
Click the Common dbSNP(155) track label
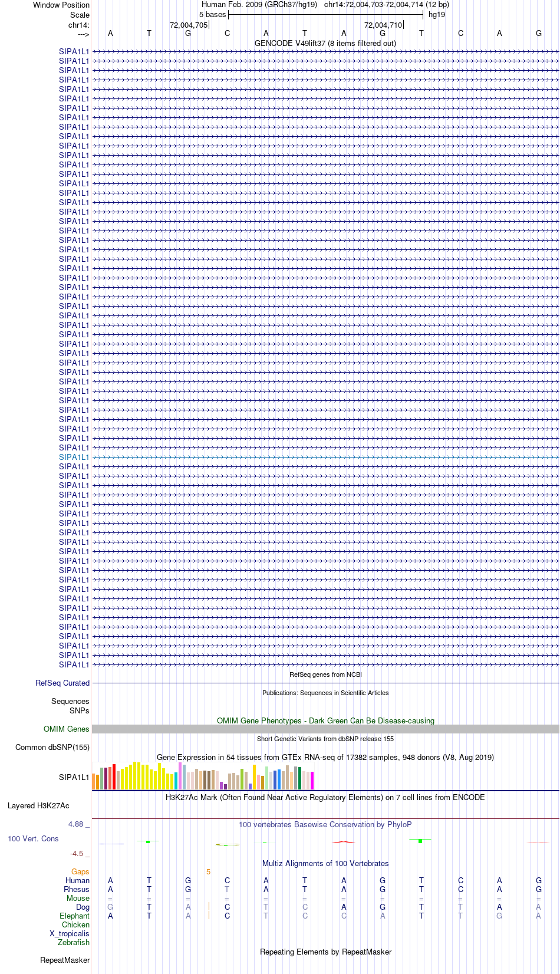click(x=52, y=748)
